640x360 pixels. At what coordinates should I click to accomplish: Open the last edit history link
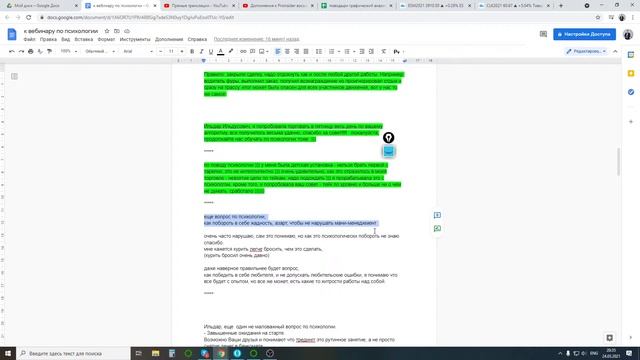click(x=256, y=39)
